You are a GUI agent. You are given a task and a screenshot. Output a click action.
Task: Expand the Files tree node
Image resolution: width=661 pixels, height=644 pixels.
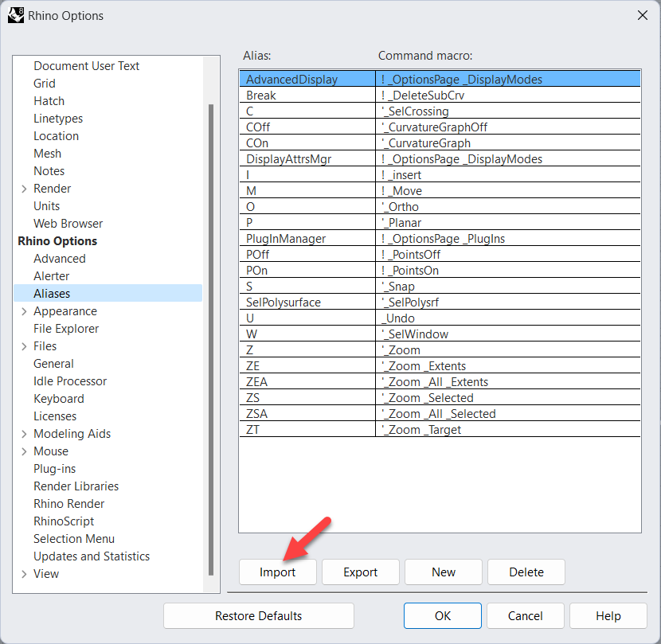coord(24,346)
